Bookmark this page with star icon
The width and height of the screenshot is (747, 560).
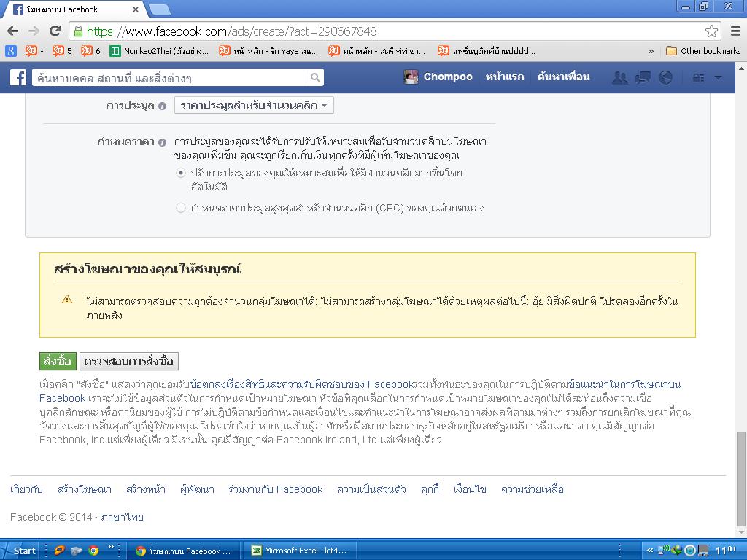coord(711,31)
